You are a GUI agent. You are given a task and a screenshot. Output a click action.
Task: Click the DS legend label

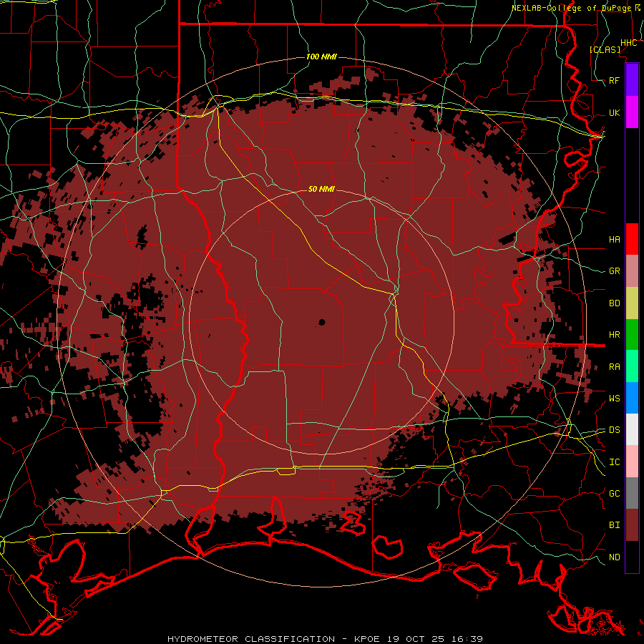(x=615, y=430)
